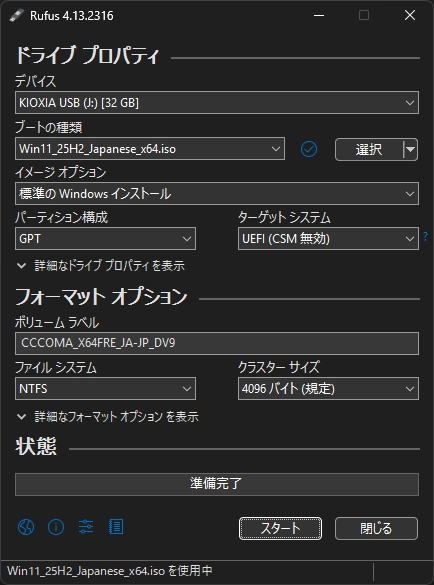Open the イメージ オプション dropdown
This screenshot has height=585, width=434.
point(217,194)
